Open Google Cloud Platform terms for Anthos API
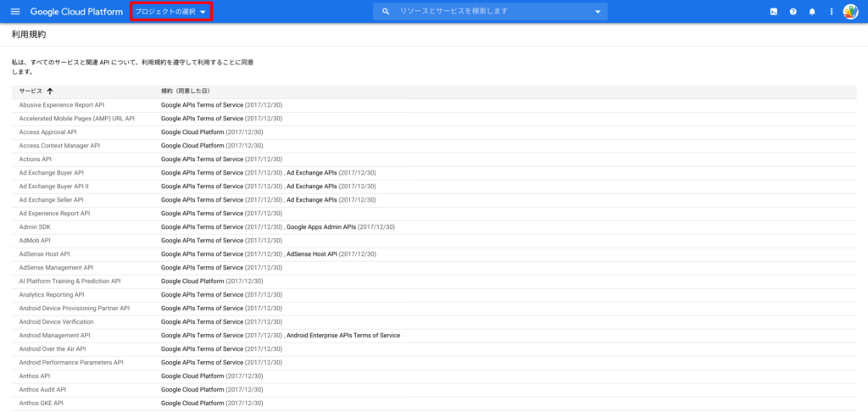The height and width of the screenshot is (412, 868). 192,376
